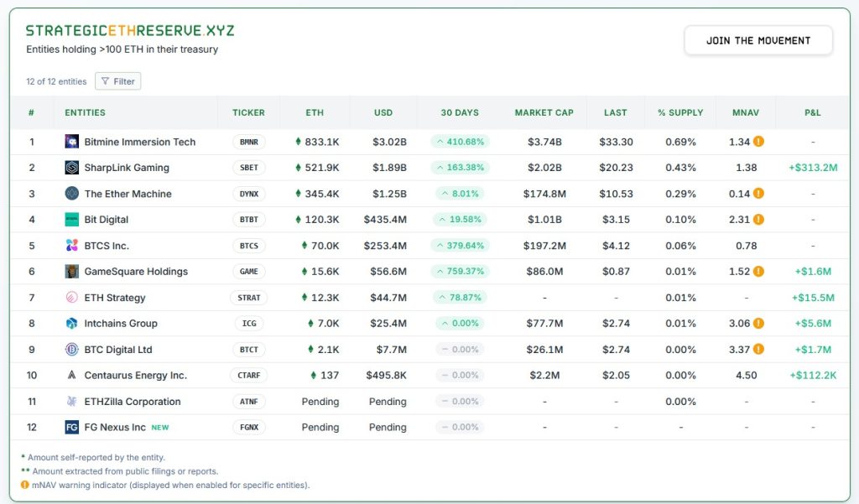Click the Bit Digital logo icon

(x=72, y=220)
